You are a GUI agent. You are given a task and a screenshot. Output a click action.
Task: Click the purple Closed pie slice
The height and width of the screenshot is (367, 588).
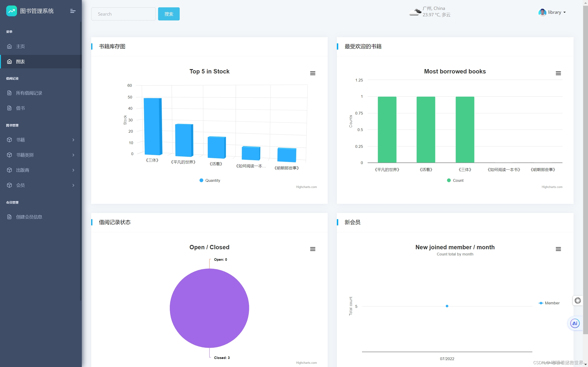(209, 308)
